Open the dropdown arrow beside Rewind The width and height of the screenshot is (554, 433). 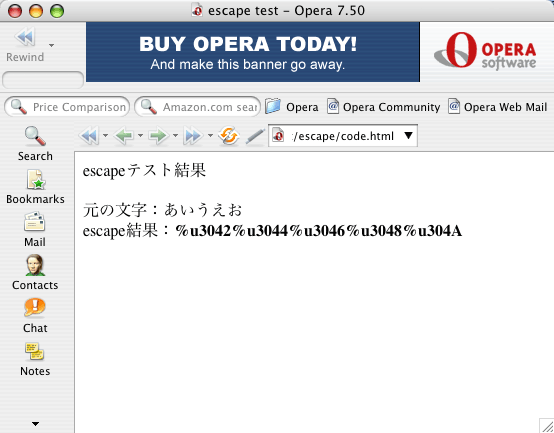click(52, 45)
